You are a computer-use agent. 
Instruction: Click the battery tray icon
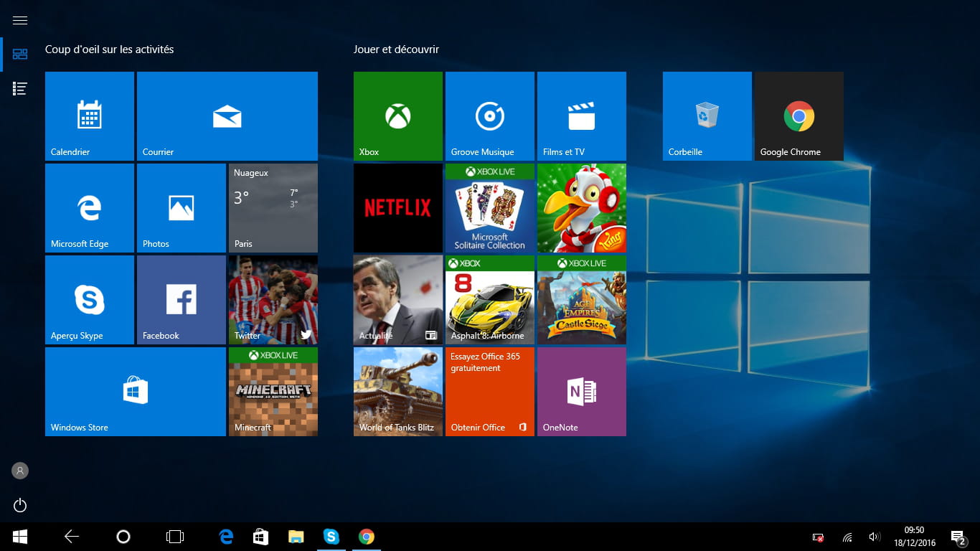click(819, 537)
